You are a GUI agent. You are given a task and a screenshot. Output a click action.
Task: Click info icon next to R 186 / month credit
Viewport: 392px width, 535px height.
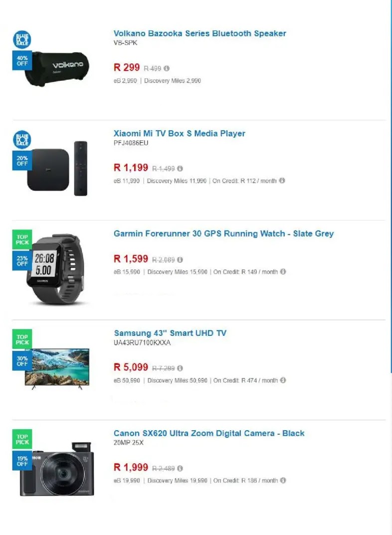click(283, 480)
